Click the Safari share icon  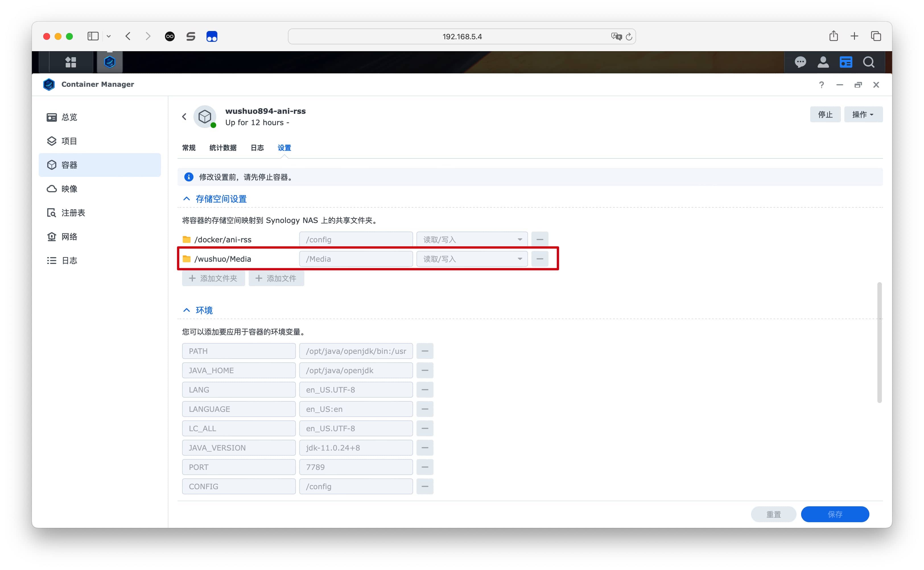[x=834, y=36]
